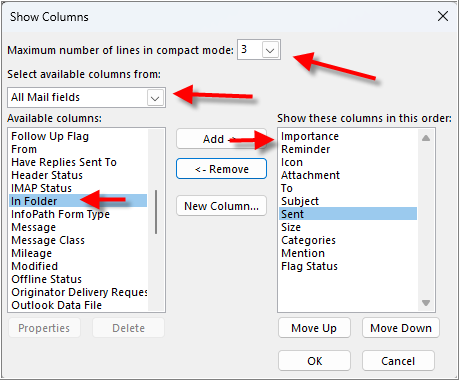Click the available columns scrollbar thumb
459x380 pixels.
(x=156, y=212)
